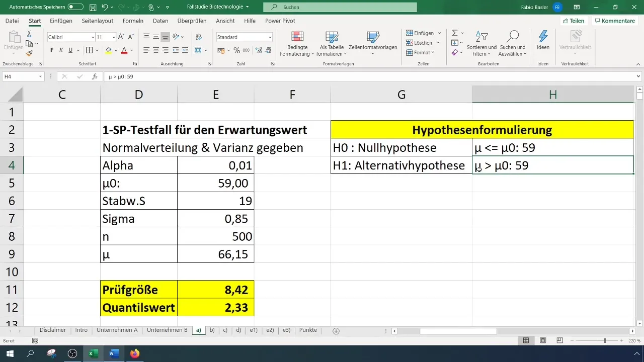Click the percent number format icon

coord(236,50)
